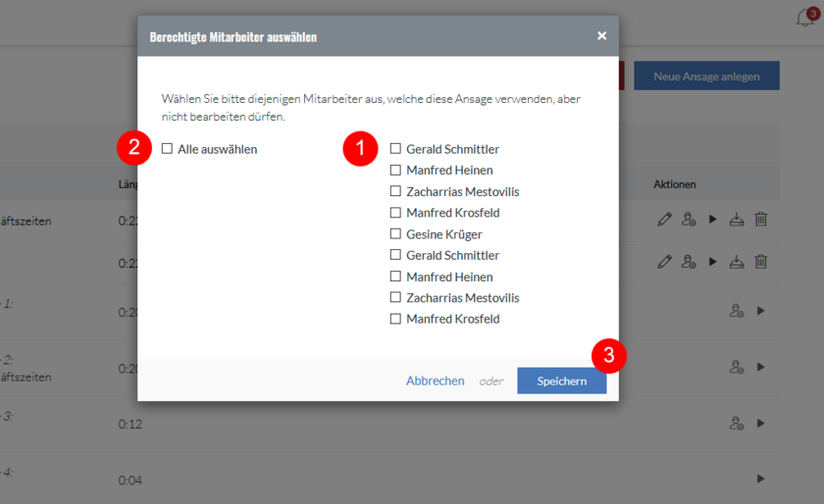The width and height of the screenshot is (824, 504).
Task: Play the announcement in row labeled 1:
Action: [760, 311]
